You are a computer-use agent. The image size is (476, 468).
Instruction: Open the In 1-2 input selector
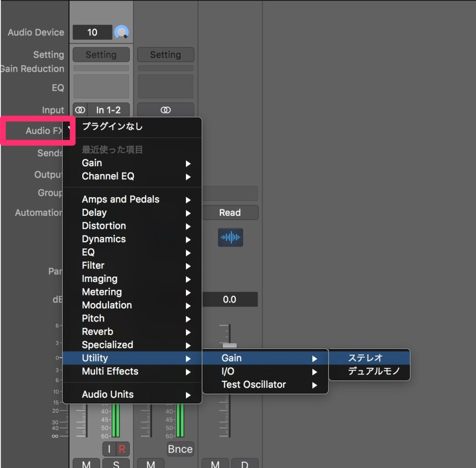(x=108, y=110)
